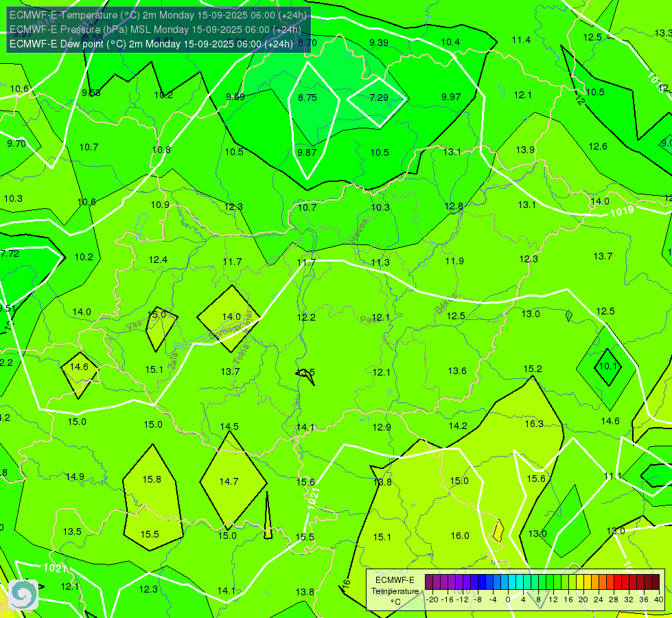The height and width of the screenshot is (618, 672).
Task: Click the 12.9 temperature value
Action: coord(382,427)
